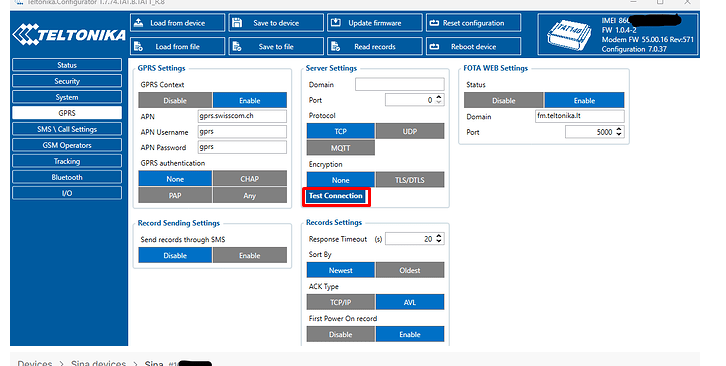This screenshot has height=366, width=726.
Task: Increase the server Port value stepper
Action: click(439, 97)
